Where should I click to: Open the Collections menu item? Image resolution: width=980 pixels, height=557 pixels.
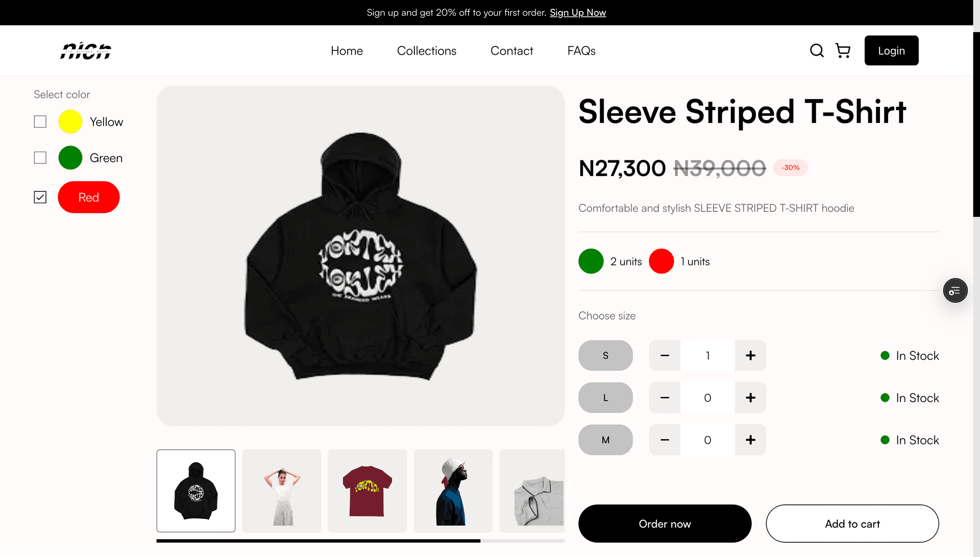tap(427, 51)
